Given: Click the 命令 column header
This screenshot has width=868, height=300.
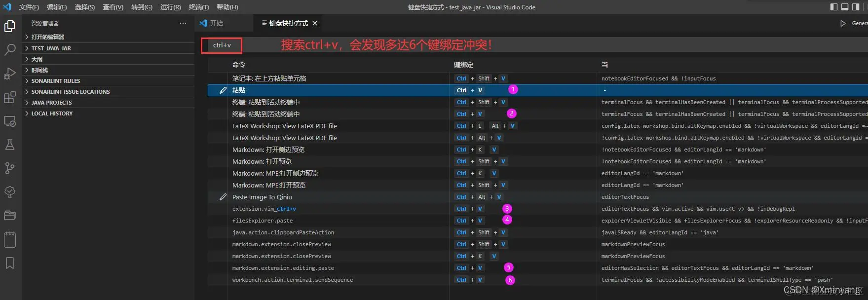Looking at the screenshot, I should point(239,65).
